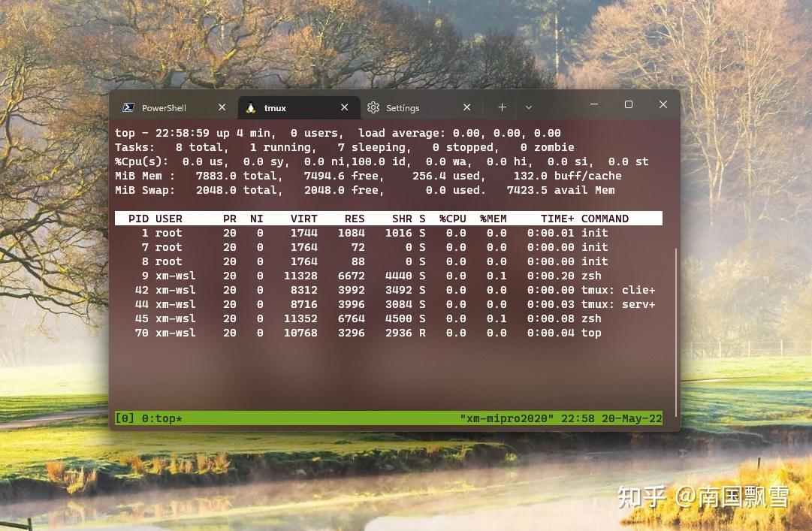Open a new tab with the plus icon

coord(502,107)
